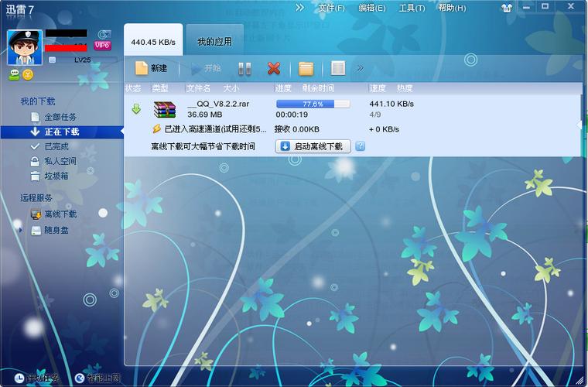
Task: Click the task details list icon
Action: 338,68
